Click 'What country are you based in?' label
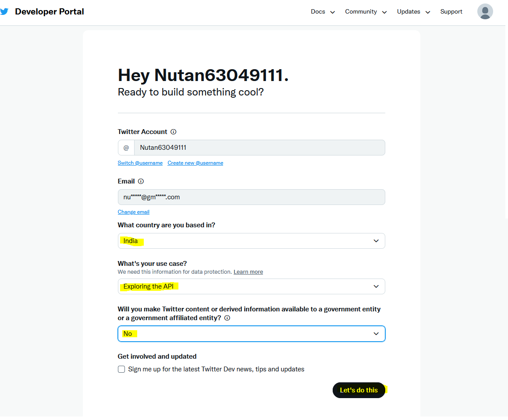 166,225
